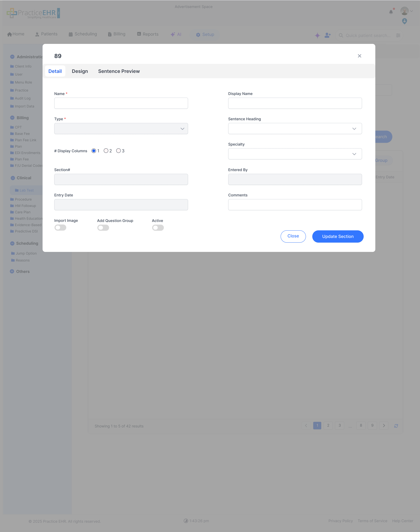The image size is (420, 532).
Task: Open the Sentence Preview tab
Action: click(119, 71)
